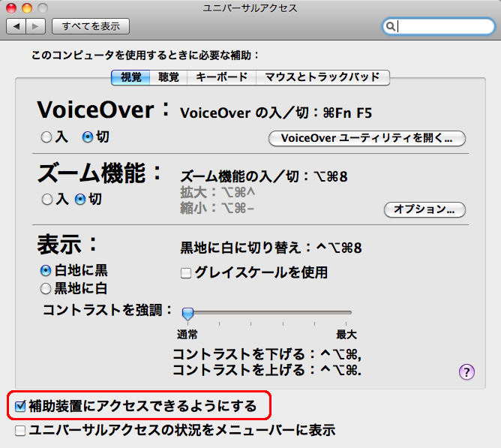Open the マウスとトラックパッド tab
501x448 pixels.
coord(322,77)
